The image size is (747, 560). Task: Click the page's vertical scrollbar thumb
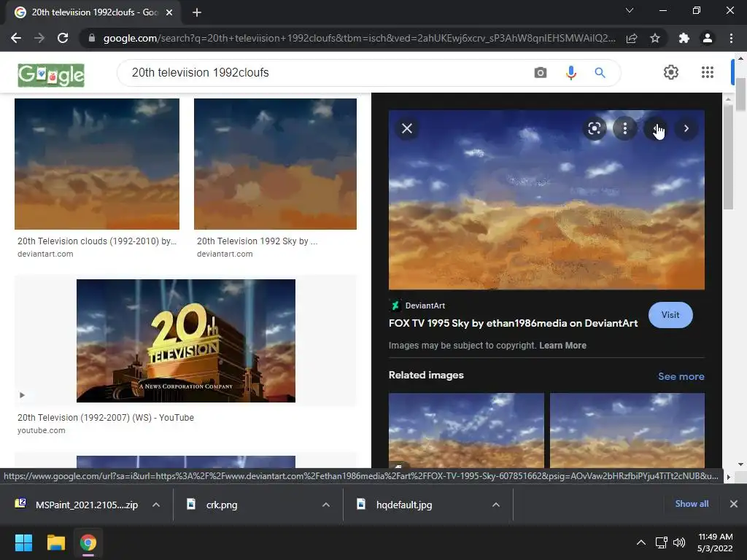click(x=741, y=94)
